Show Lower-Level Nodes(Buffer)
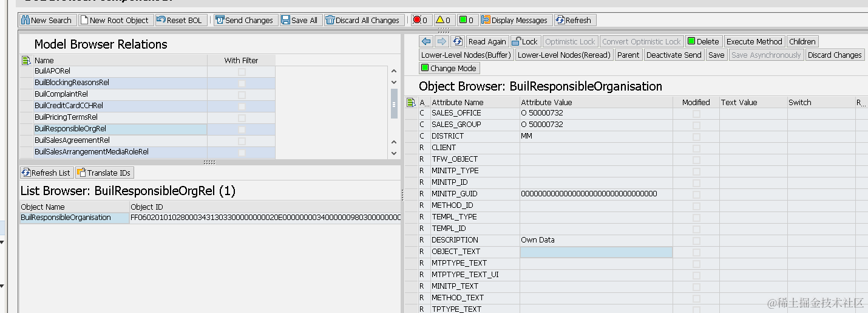868x313 pixels. [467, 55]
